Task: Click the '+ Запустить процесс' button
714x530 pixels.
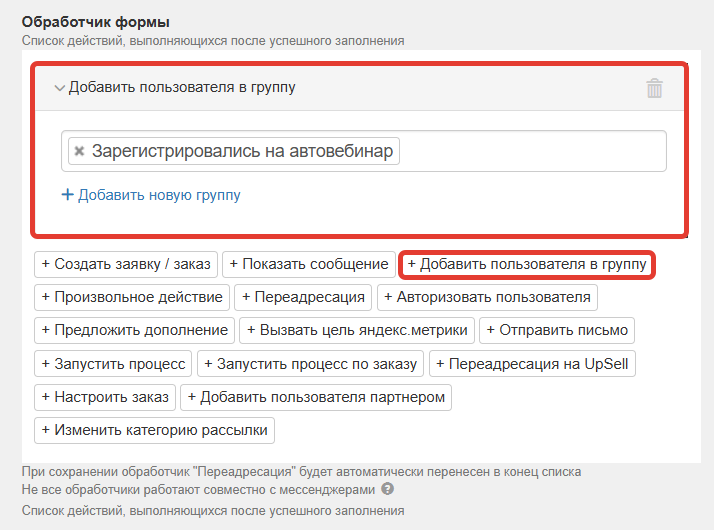Action: point(113,364)
